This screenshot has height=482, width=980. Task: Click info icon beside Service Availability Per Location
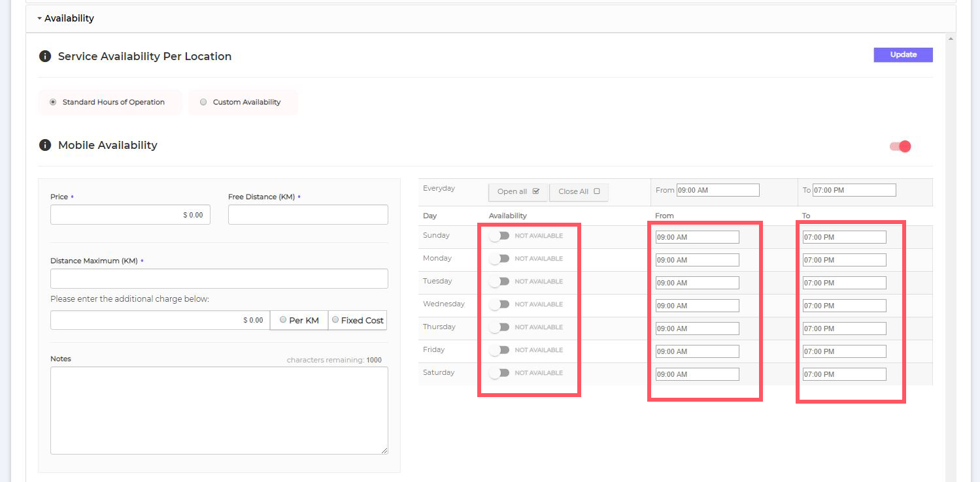click(x=44, y=56)
